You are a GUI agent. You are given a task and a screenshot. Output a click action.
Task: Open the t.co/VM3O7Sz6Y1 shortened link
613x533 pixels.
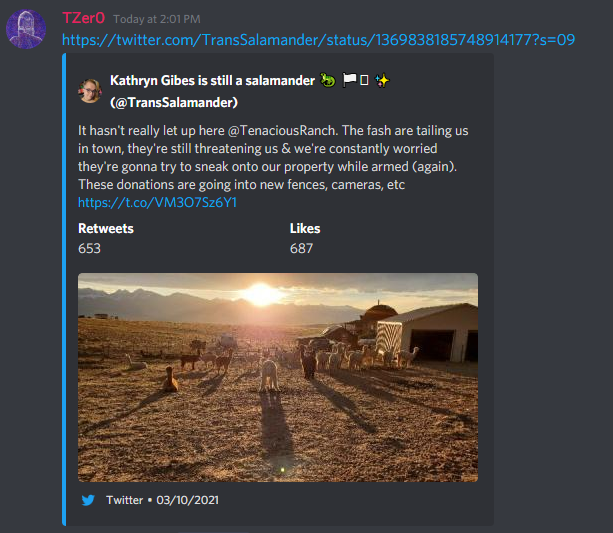tap(158, 202)
